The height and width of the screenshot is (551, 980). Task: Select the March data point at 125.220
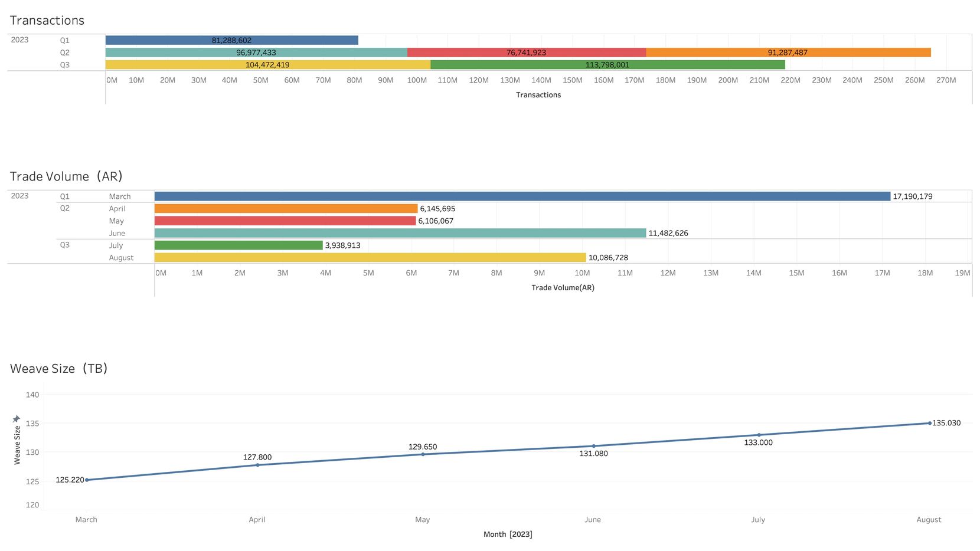click(x=87, y=480)
